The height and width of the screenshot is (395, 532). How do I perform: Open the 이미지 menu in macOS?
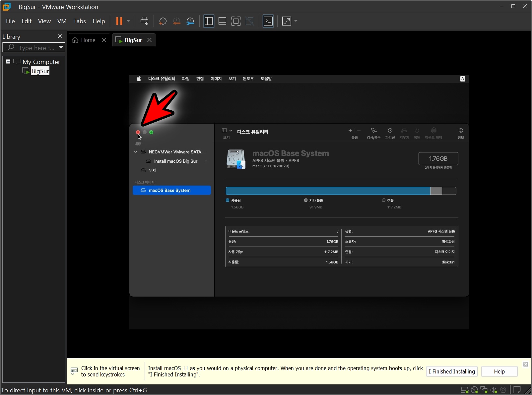tap(216, 79)
